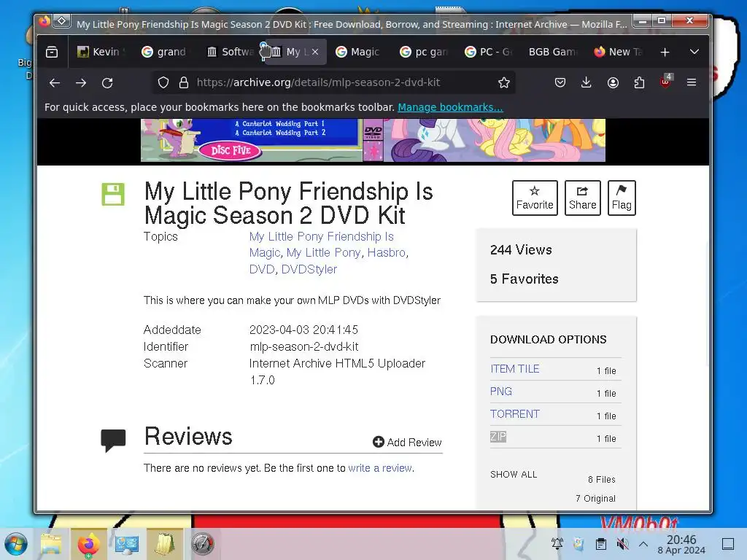Bookmark this page with the star icon
The image size is (747, 560).
coord(504,83)
